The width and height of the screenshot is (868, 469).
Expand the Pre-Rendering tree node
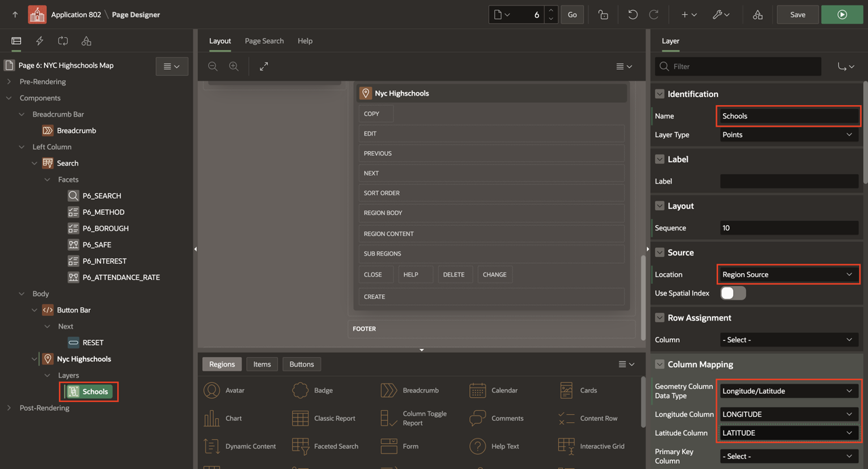(9, 82)
